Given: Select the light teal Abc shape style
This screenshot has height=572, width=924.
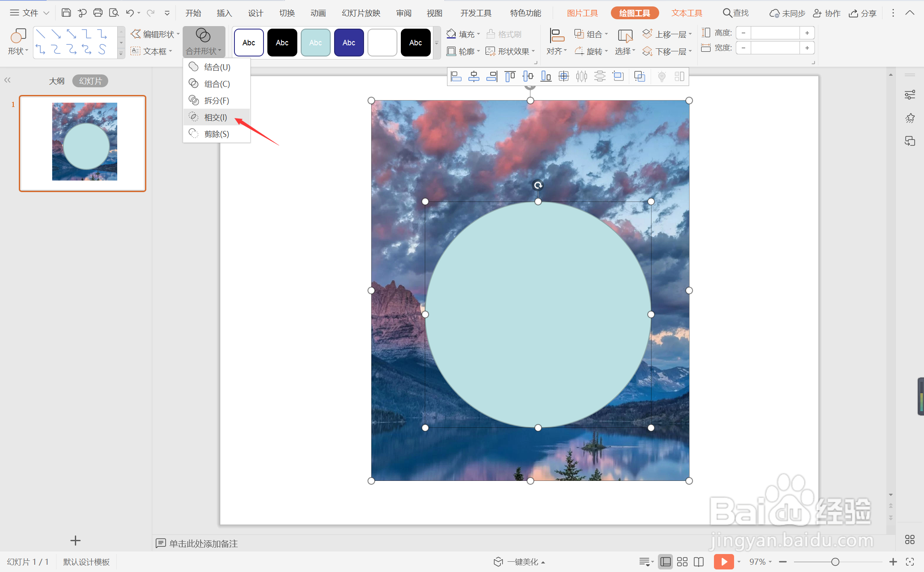Looking at the screenshot, I should (316, 42).
